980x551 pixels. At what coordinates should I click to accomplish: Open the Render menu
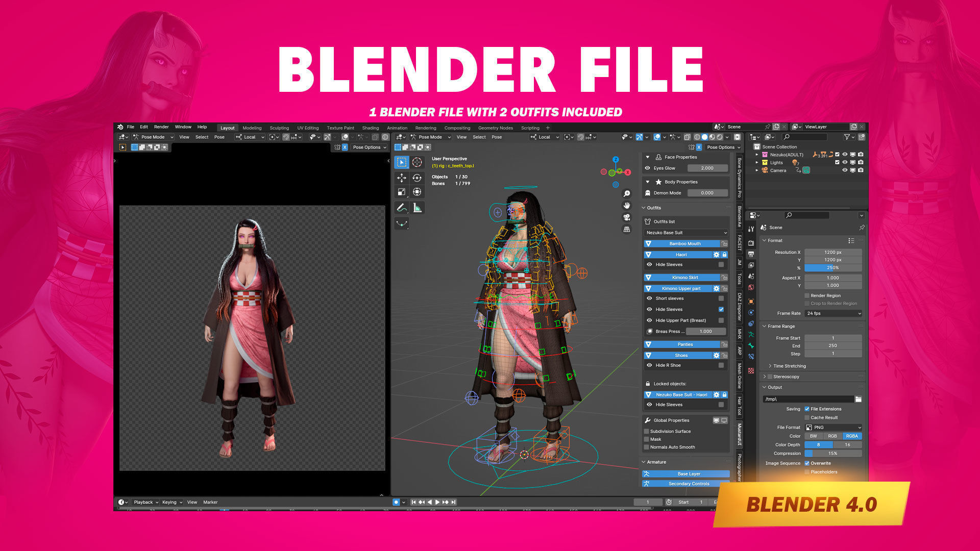161,127
